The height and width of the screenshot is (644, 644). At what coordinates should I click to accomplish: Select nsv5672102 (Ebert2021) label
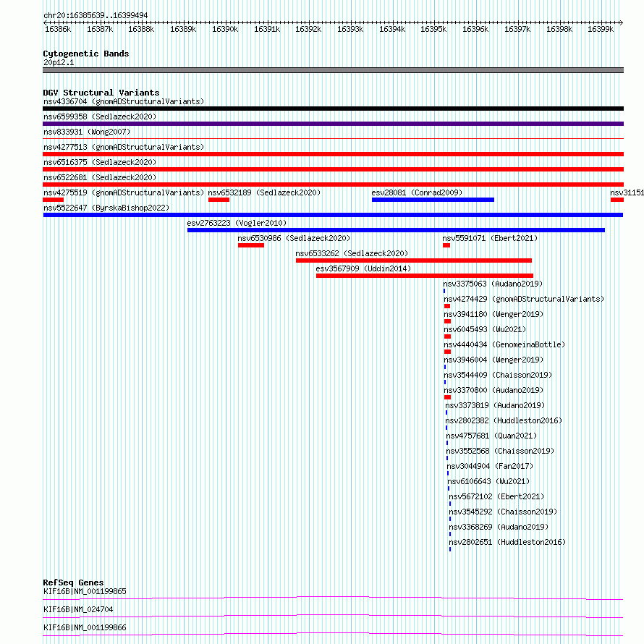click(x=496, y=496)
